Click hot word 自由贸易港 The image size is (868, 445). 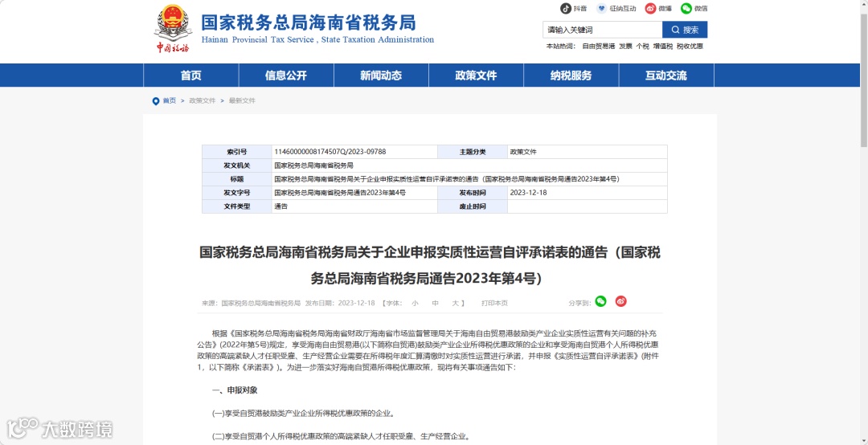point(599,47)
